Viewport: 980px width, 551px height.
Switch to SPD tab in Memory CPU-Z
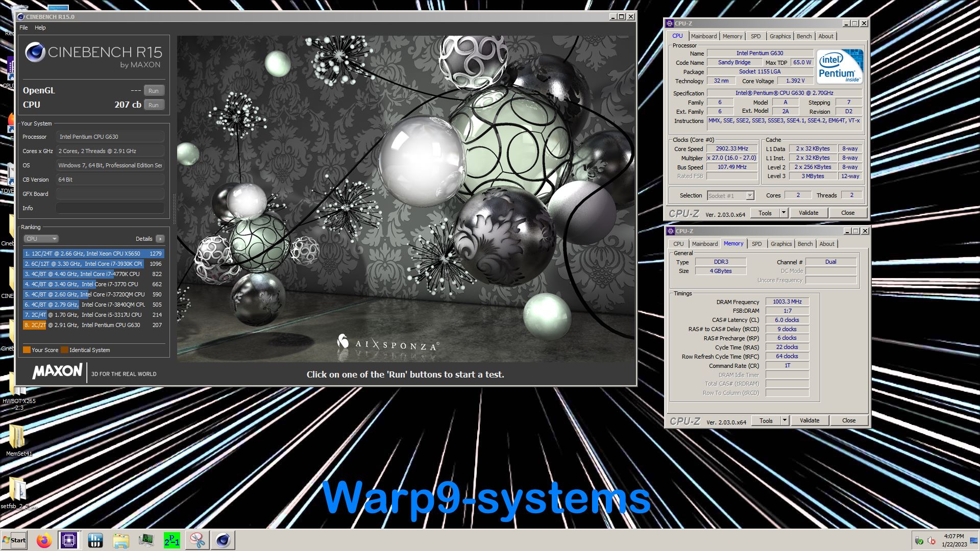tap(757, 244)
